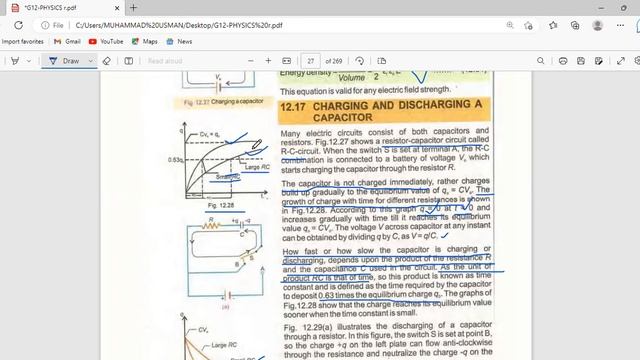Select the G12-PHYSICS r.pdf tab
640x360 pixels.
[x=65, y=8]
